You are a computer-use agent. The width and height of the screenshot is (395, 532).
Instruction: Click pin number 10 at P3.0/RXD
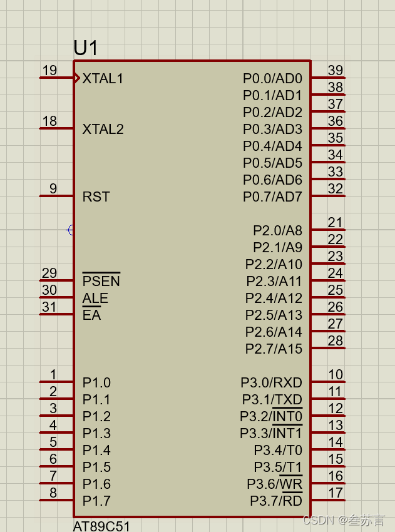pyautogui.click(x=336, y=374)
